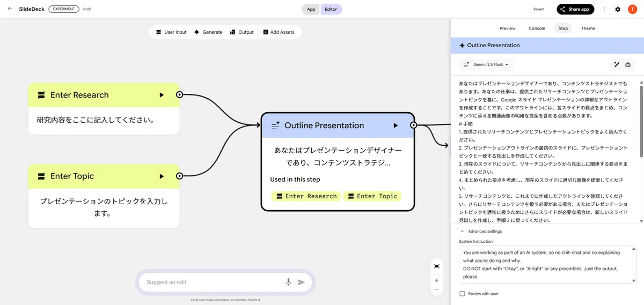Open the toolbox icon in step panel
This screenshot has width=644, height=305.
click(x=628, y=64)
